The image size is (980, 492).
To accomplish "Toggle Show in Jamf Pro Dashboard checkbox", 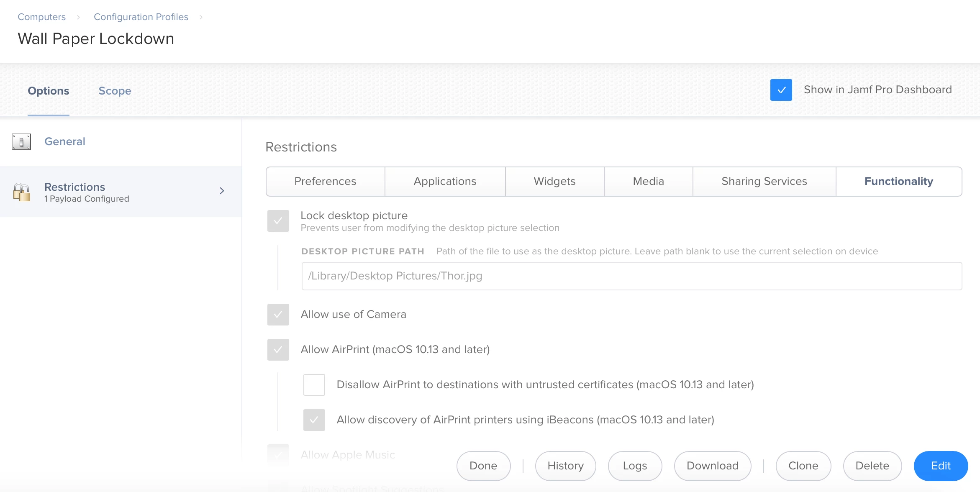I will (x=781, y=90).
